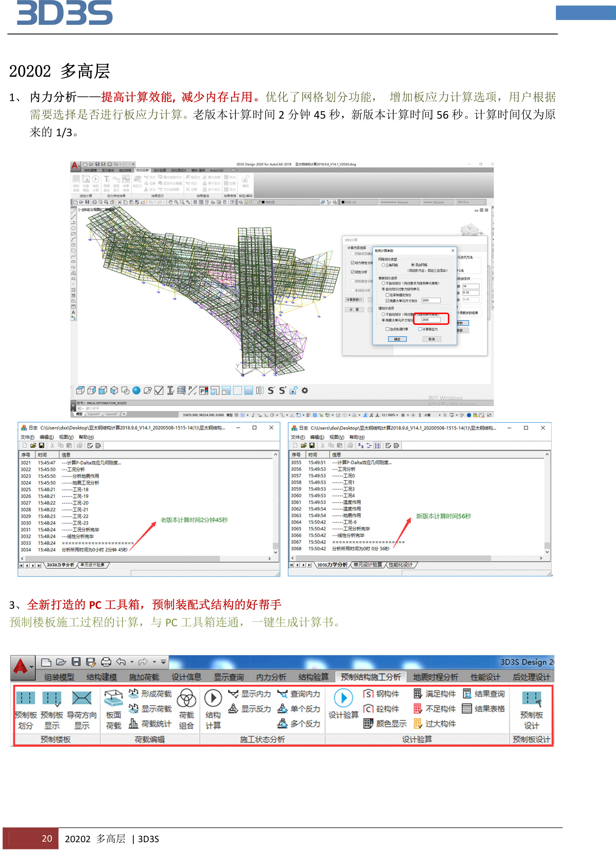Check the 边点协调约束 checkbox
Image resolution: width=616 pixels, height=864 pixels.
click(387, 329)
